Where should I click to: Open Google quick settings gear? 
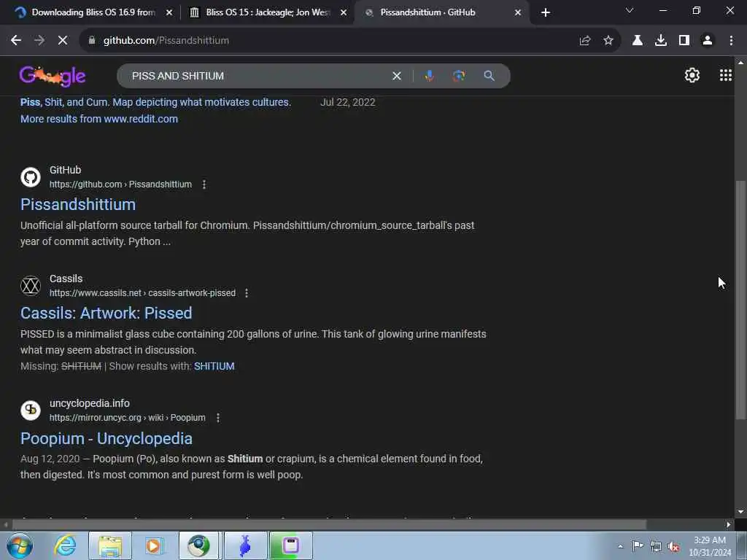pos(692,75)
